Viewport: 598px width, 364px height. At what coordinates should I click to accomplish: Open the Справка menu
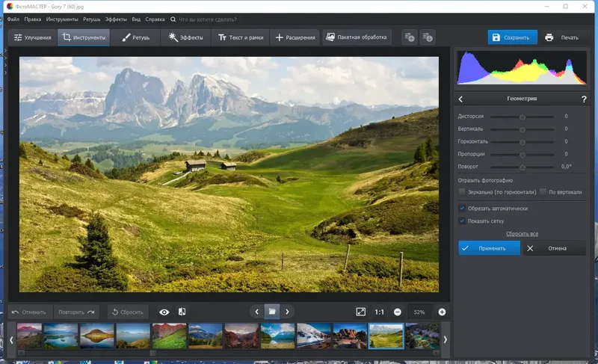155,19
